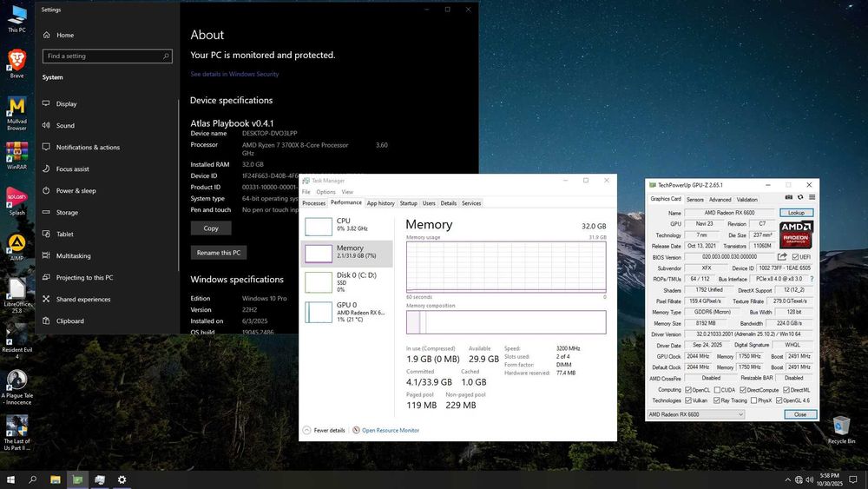Switch to the Processes tab
The image size is (868, 489).
[314, 203]
